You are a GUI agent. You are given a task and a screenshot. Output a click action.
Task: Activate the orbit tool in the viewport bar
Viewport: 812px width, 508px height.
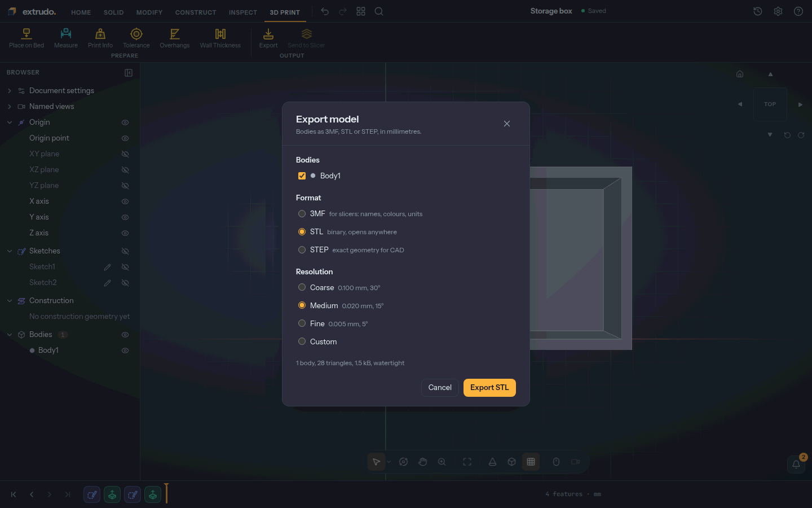tap(404, 462)
